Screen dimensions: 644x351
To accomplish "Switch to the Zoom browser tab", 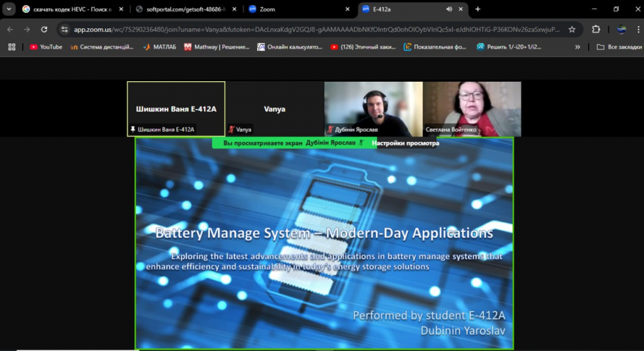I will tap(296, 9).
